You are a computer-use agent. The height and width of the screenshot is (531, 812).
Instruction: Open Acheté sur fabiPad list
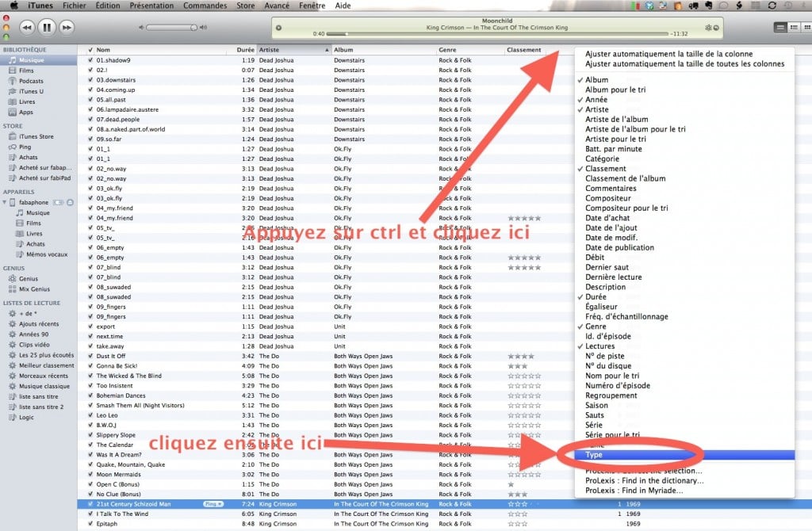(44, 178)
